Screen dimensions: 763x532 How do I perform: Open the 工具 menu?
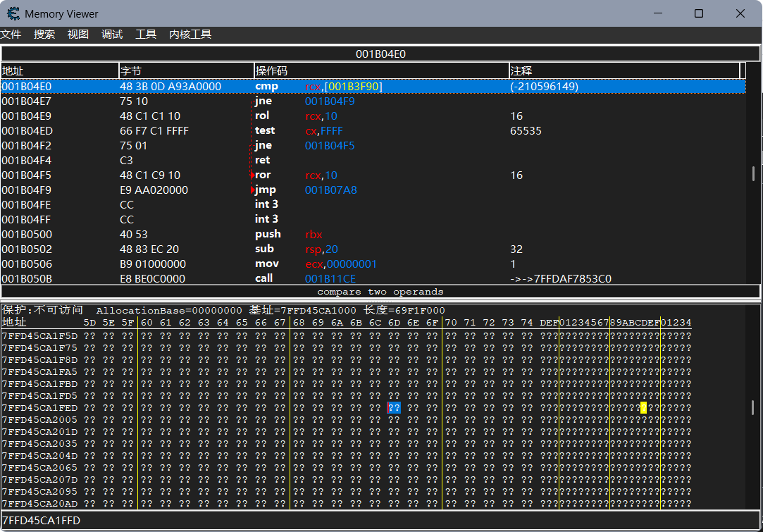tap(146, 35)
